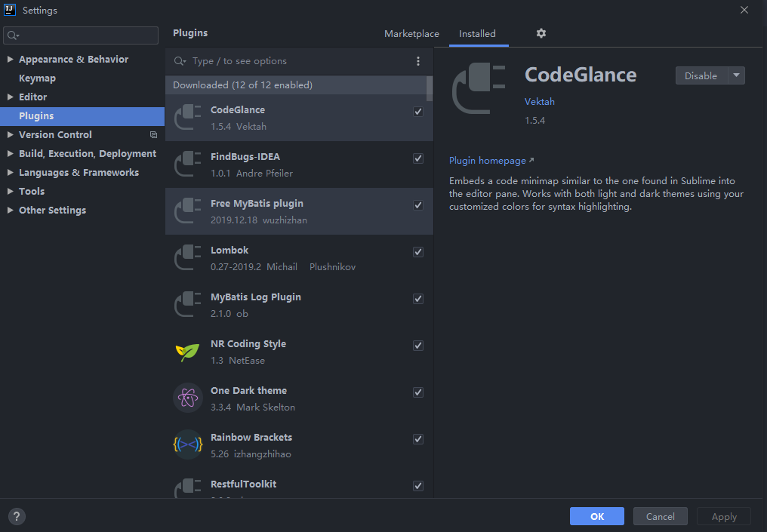Open the Vektah vendor link
Screen dimensions: 767x532
click(540, 102)
